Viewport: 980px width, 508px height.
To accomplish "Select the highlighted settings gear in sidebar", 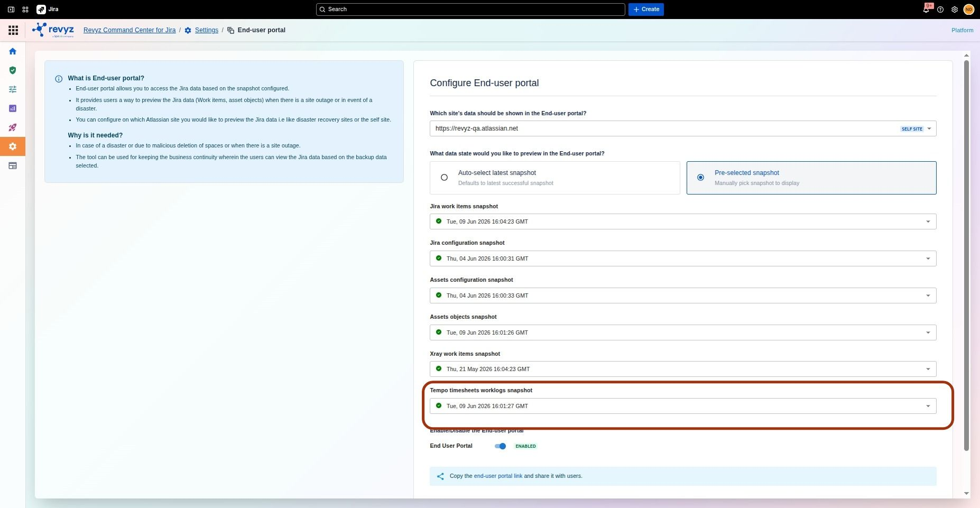I will coord(13,146).
